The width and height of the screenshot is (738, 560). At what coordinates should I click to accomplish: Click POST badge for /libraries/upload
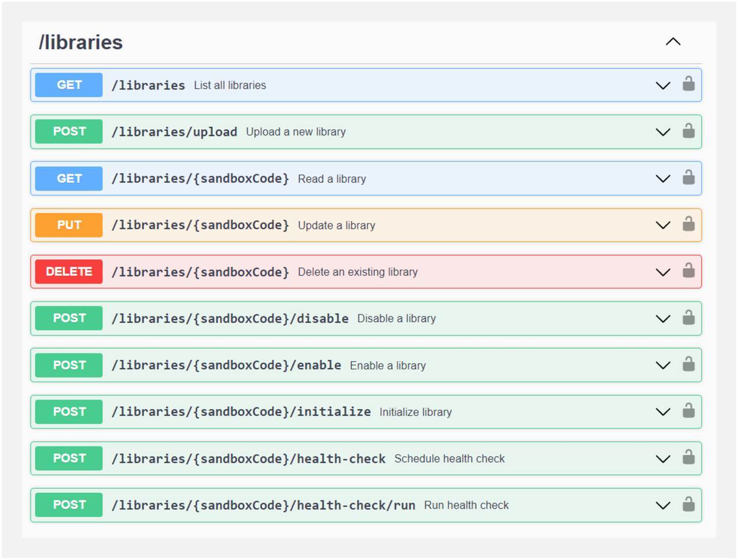tap(69, 131)
